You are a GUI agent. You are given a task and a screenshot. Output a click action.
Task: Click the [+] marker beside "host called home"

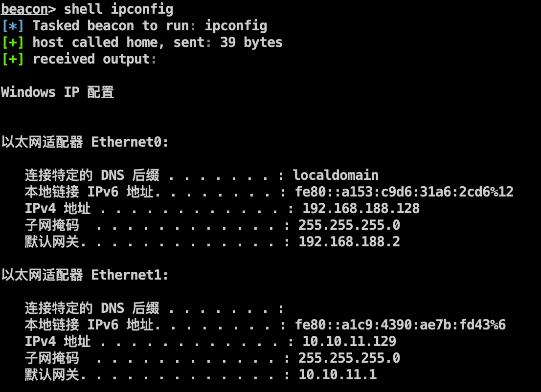tap(13, 42)
